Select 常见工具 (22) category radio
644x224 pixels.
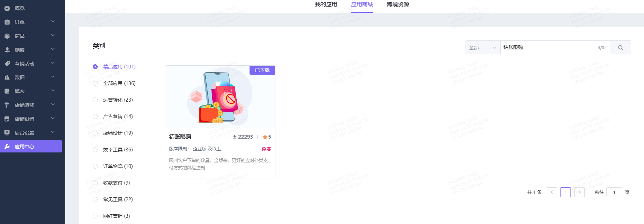click(95, 199)
